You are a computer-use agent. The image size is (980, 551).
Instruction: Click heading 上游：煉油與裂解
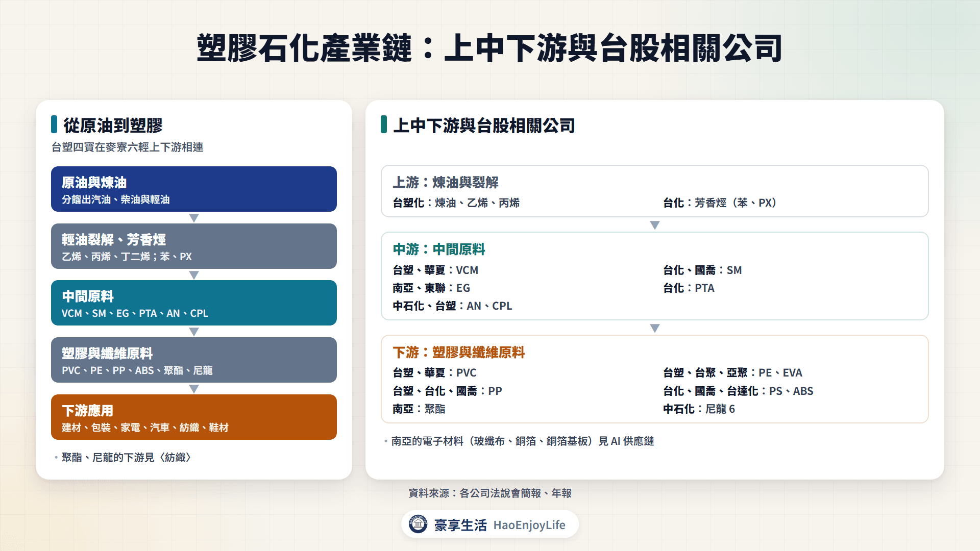pyautogui.click(x=446, y=182)
